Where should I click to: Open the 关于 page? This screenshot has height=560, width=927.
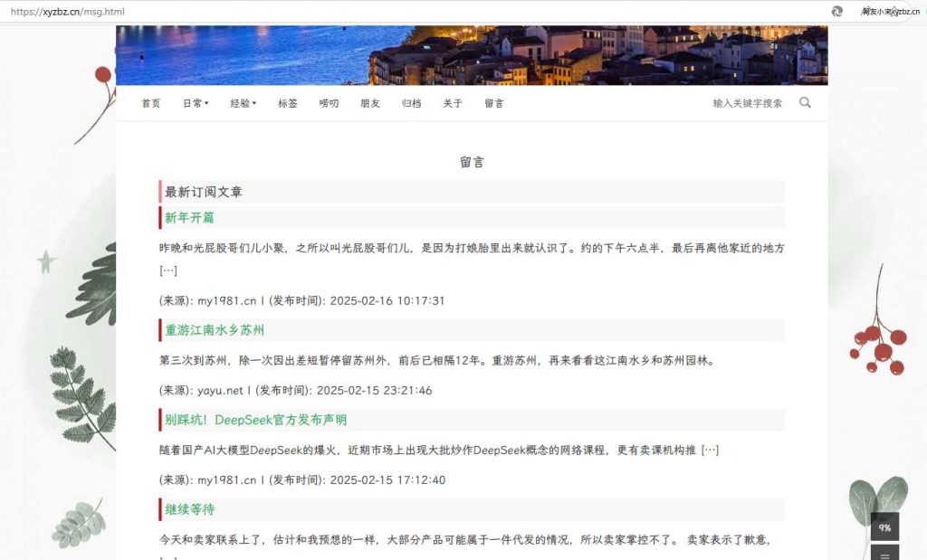(453, 102)
